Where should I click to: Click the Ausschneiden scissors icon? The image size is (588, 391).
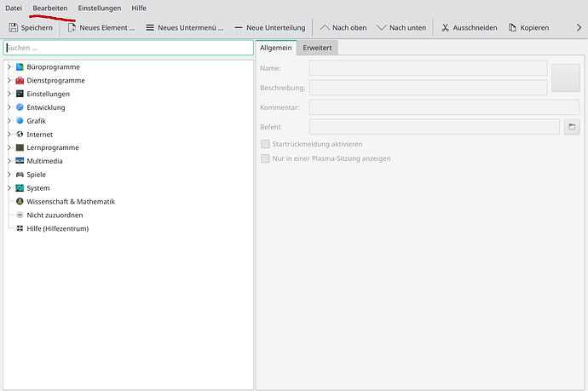click(x=445, y=28)
